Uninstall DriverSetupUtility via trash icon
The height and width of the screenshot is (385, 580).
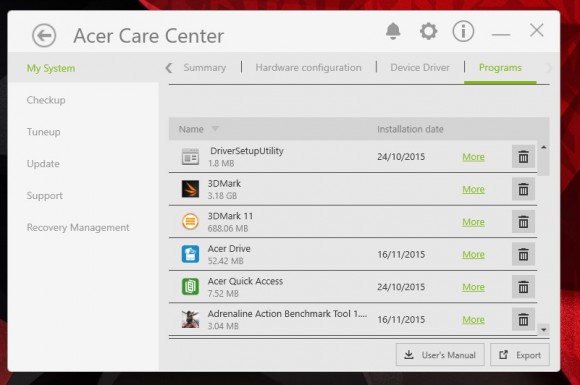click(x=523, y=157)
